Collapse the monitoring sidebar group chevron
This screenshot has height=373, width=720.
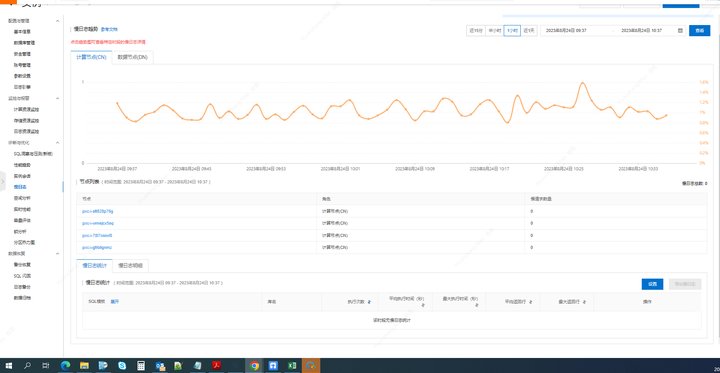[57, 98]
